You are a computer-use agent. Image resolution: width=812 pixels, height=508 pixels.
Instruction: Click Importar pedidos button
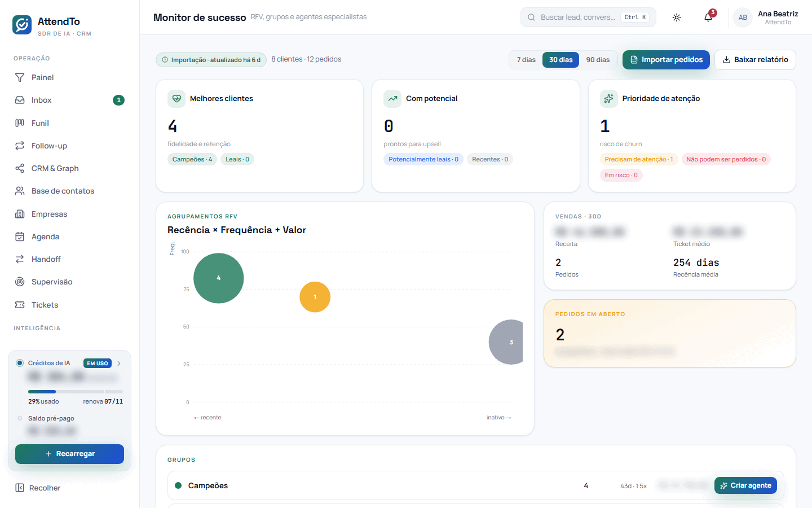coord(666,60)
